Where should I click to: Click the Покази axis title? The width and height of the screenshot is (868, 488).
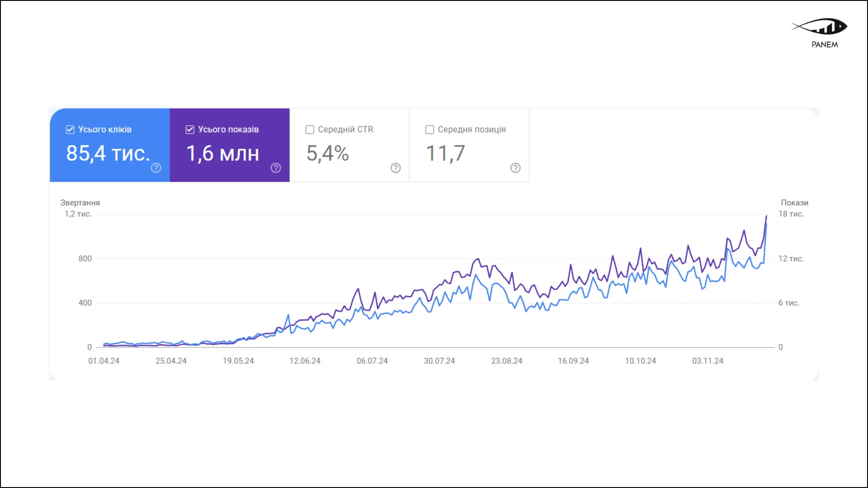794,202
